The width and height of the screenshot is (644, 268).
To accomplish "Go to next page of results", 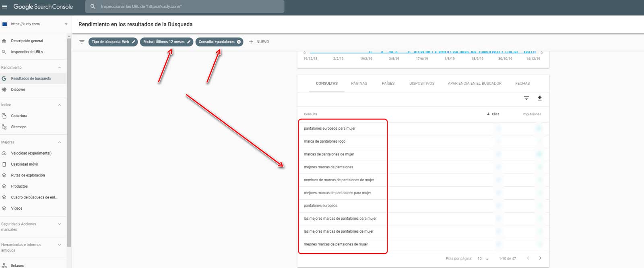I will pos(540,258).
